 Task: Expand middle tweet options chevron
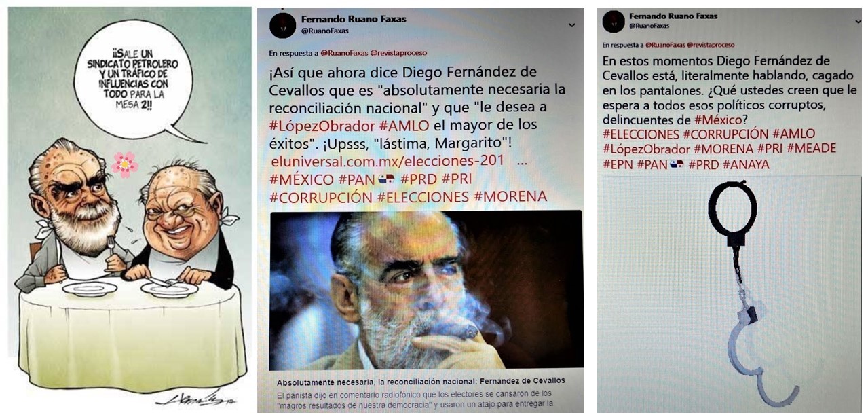point(571,25)
